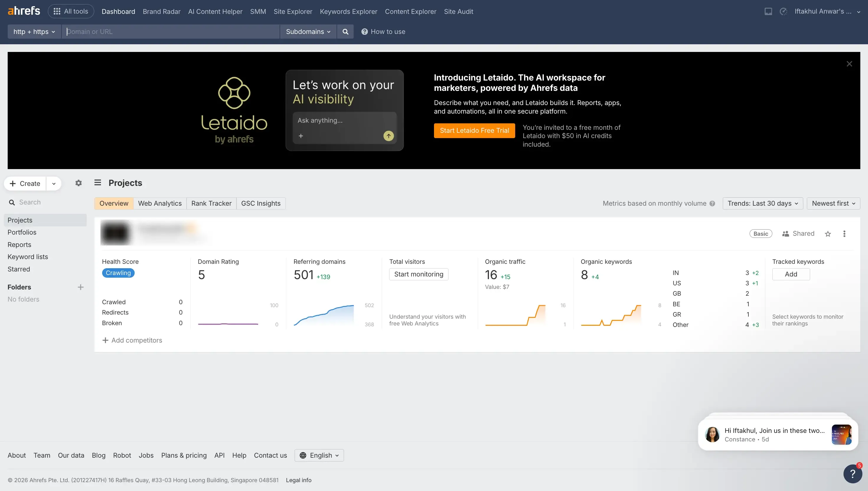Toggle the sidebar hamburger menu
Viewport: 868px width, 491px height.
tap(97, 182)
